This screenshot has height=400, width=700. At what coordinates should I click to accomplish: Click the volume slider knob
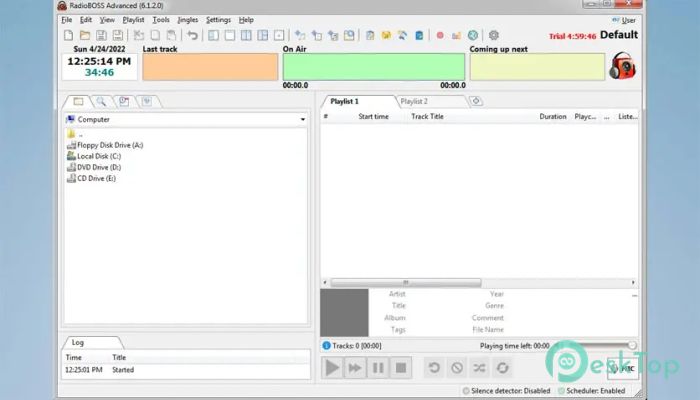point(632,346)
